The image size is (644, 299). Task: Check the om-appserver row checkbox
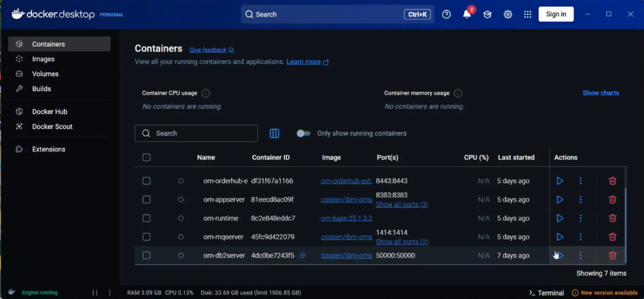(147, 200)
